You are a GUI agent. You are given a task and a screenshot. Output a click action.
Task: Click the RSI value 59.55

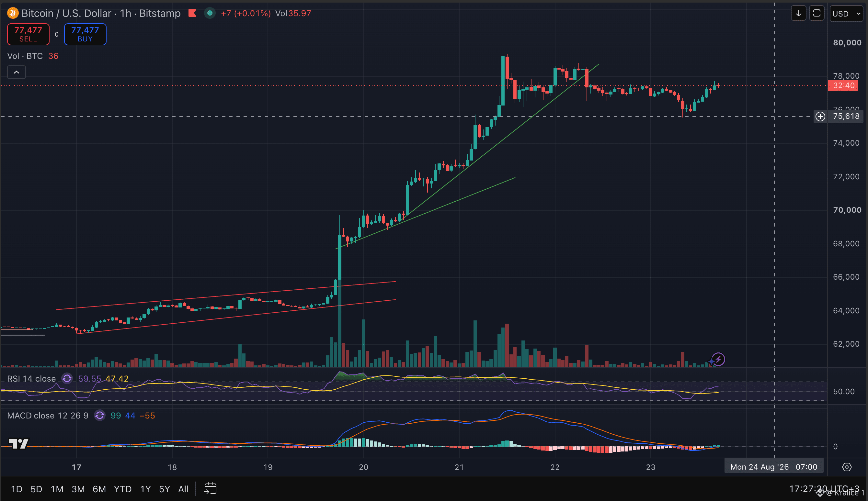pyautogui.click(x=89, y=379)
